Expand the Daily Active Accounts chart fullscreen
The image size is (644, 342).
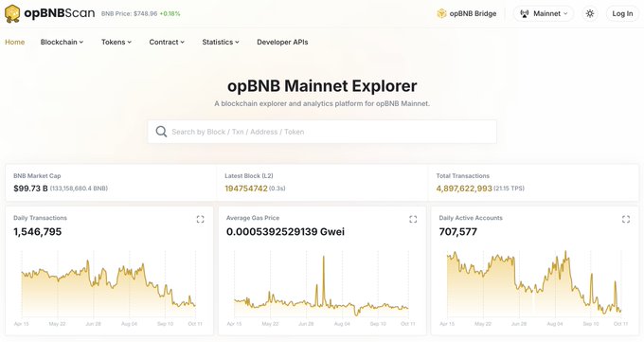(x=625, y=219)
